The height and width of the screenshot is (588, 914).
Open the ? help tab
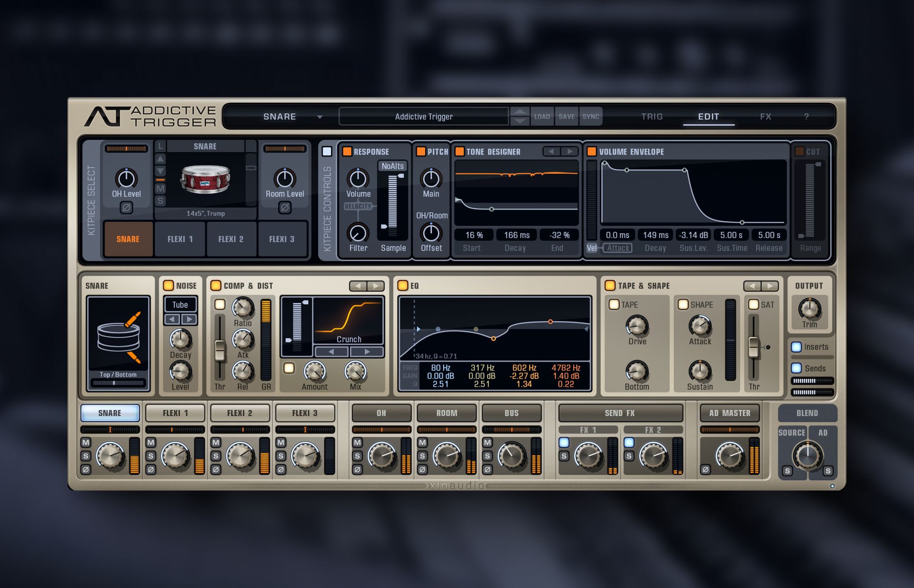806,117
